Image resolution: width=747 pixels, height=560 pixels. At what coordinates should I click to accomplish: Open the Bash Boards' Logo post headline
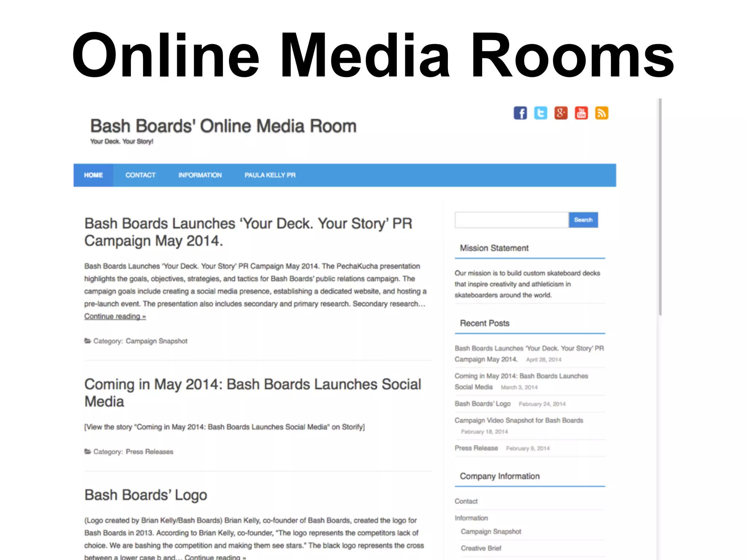click(146, 495)
